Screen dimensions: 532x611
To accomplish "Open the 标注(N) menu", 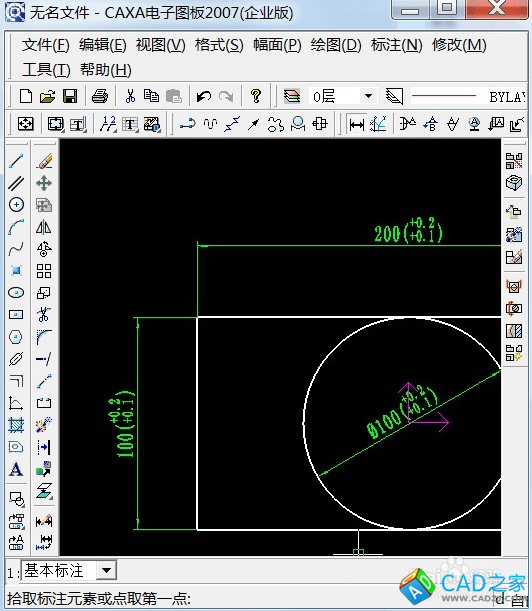I will coord(396,45).
